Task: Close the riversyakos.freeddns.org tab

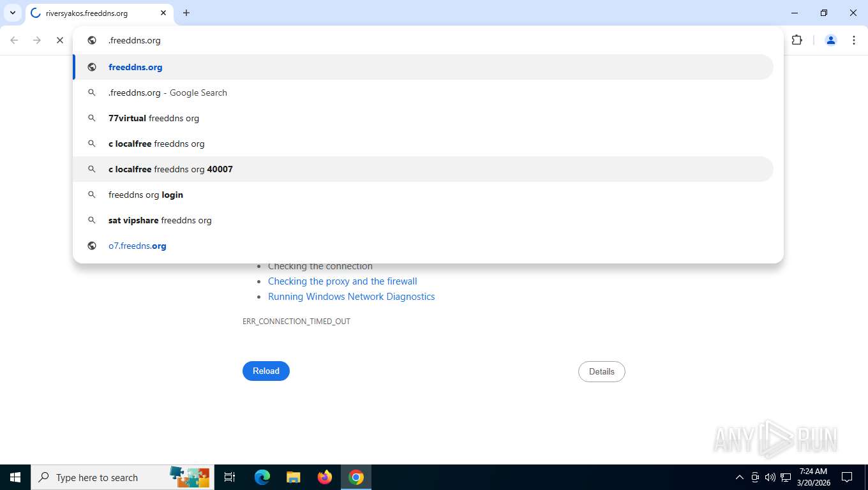Action: click(163, 13)
